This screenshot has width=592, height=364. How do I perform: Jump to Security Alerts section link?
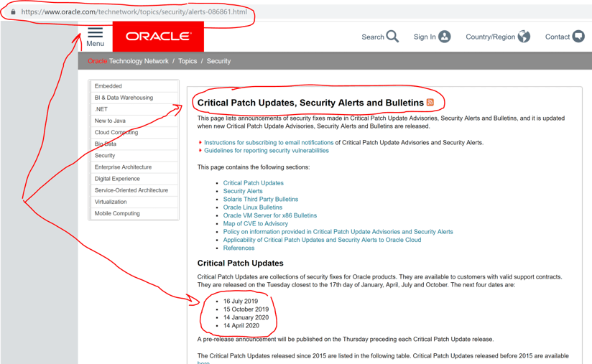(243, 191)
